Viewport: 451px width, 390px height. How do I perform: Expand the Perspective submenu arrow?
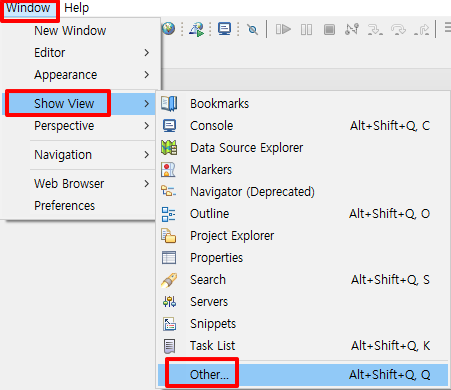tap(147, 126)
